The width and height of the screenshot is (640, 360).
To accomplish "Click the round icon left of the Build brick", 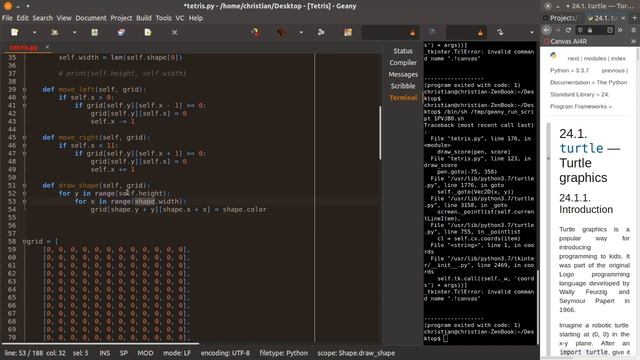I will point(255,32).
